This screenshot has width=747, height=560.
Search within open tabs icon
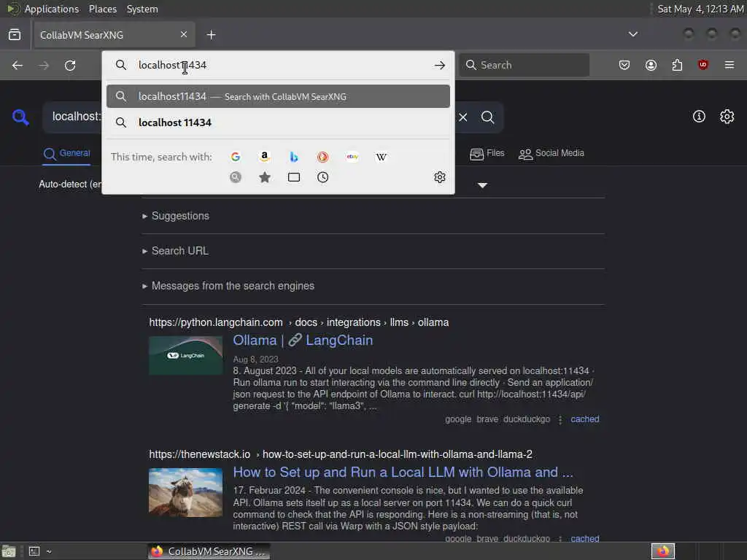pyautogui.click(x=294, y=177)
